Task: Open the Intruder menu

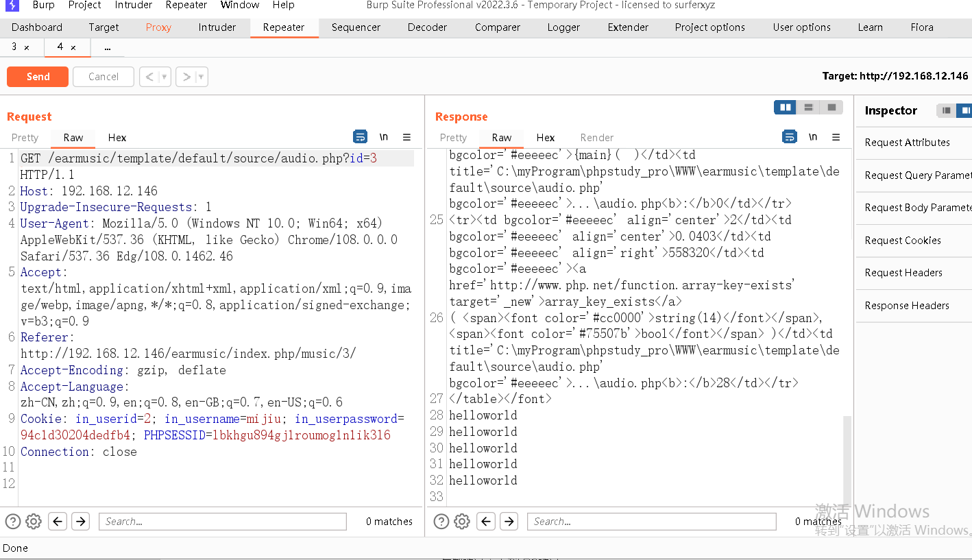Action: point(133,5)
